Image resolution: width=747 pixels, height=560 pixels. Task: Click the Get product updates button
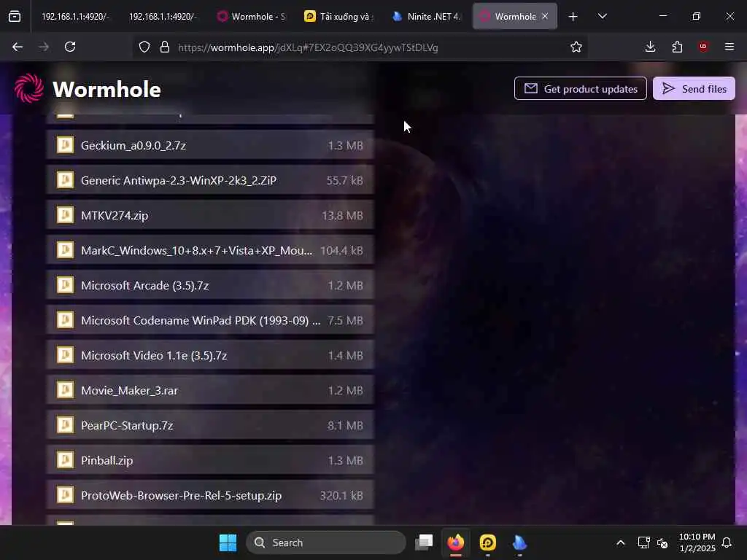[580, 88]
